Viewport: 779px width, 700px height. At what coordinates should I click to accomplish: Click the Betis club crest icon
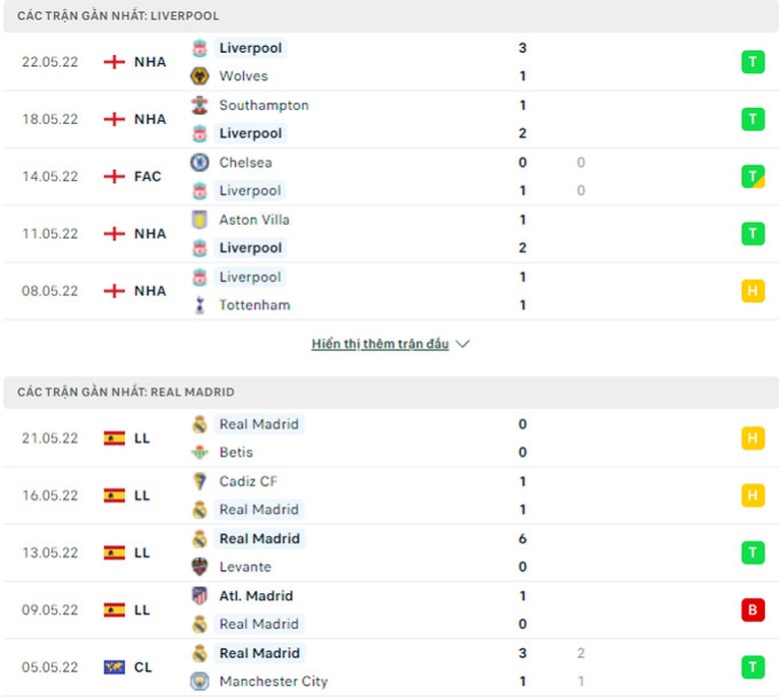tap(200, 452)
